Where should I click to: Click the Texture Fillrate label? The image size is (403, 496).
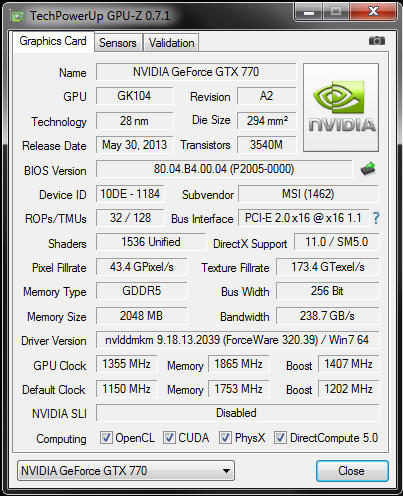pyautogui.click(x=235, y=268)
